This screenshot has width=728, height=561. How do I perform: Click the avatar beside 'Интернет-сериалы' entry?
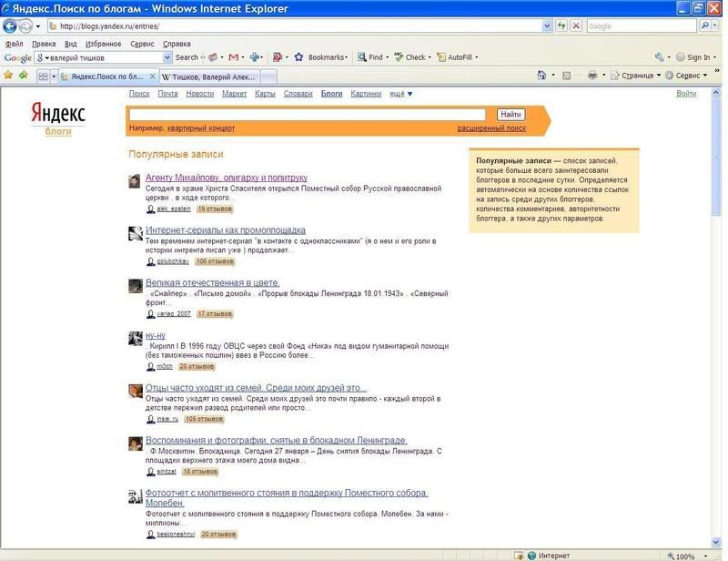135,233
